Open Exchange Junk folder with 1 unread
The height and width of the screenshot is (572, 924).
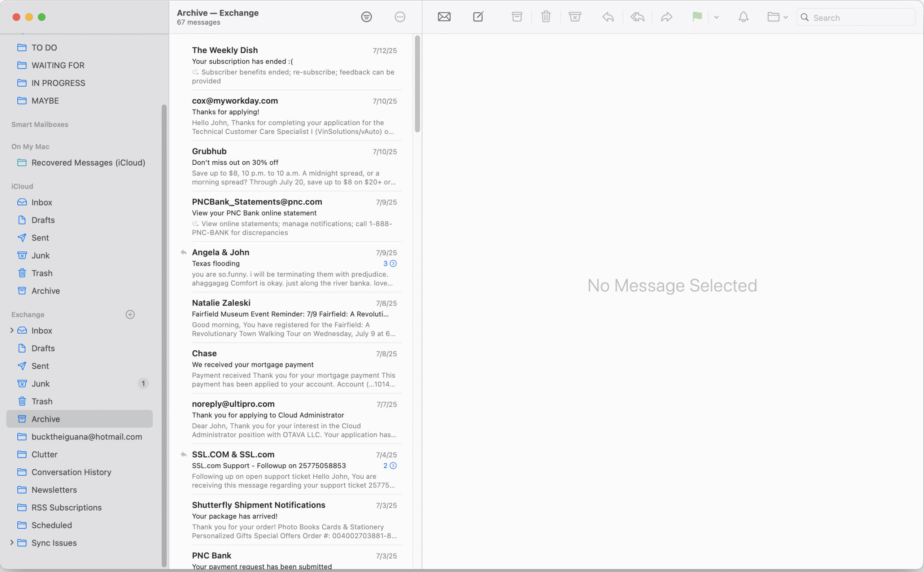pos(79,383)
